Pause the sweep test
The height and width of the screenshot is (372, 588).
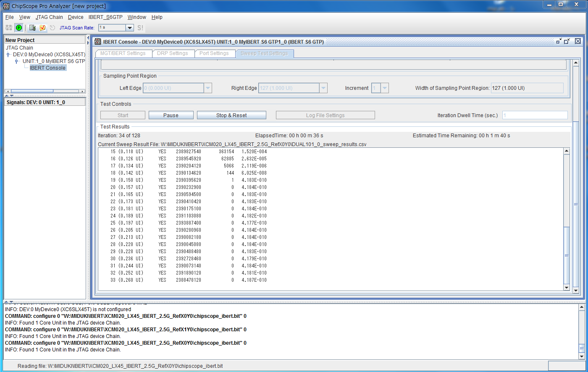click(171, 115)
